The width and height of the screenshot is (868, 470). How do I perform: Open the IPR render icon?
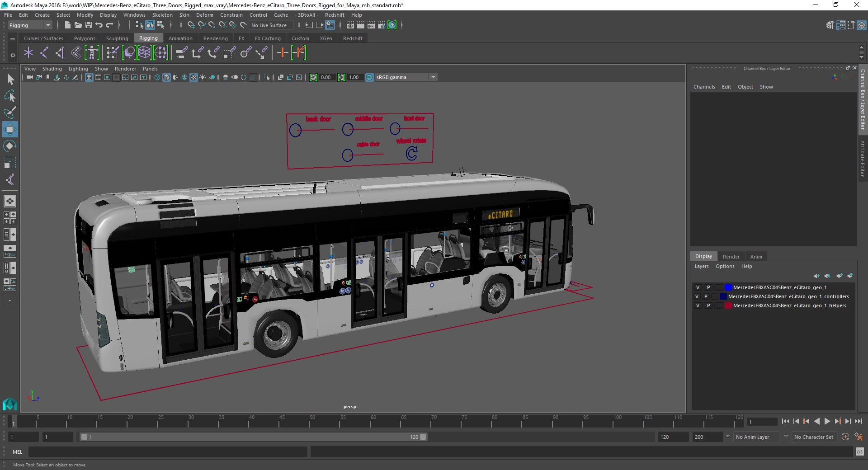[371, 25]
